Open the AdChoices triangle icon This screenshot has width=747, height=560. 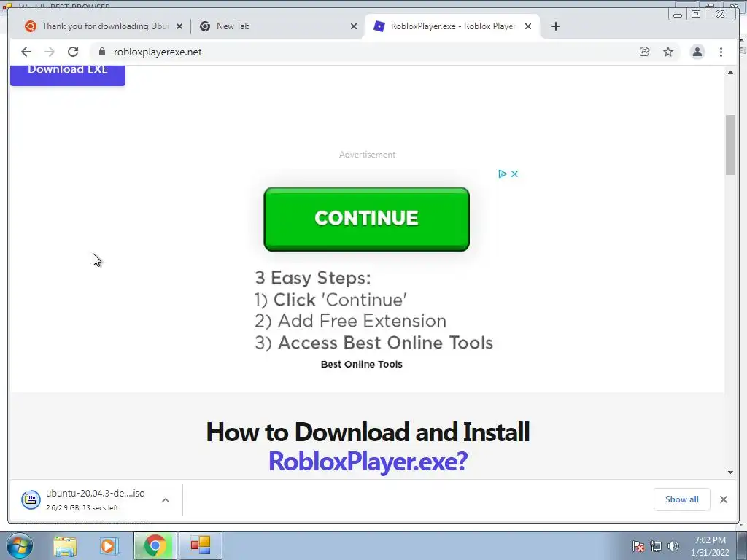502,174
